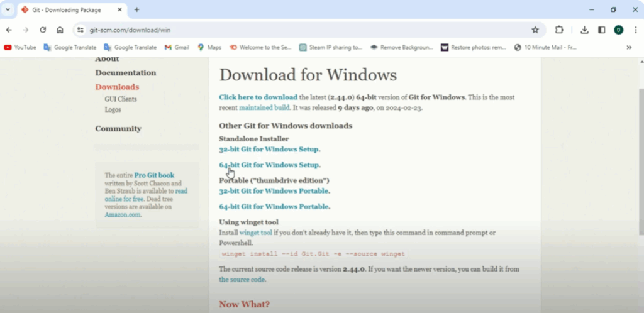
Task: Open the second Google Translate bookmark
Action: click(x=130, y=47)
